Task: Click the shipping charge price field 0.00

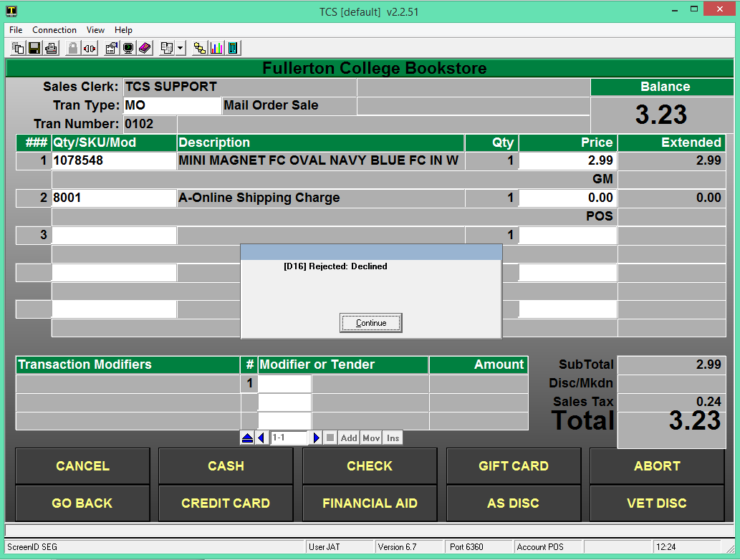Action: coord(568,198)
